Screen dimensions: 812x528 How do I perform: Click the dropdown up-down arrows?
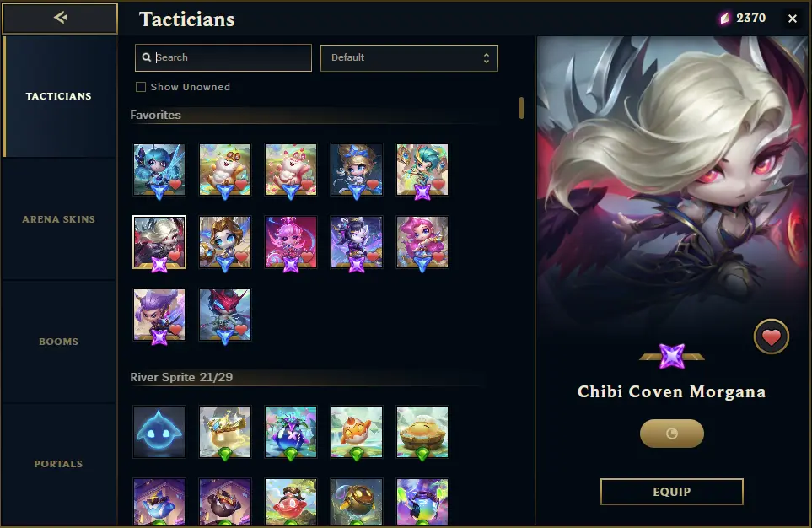[x=486, y=57]
